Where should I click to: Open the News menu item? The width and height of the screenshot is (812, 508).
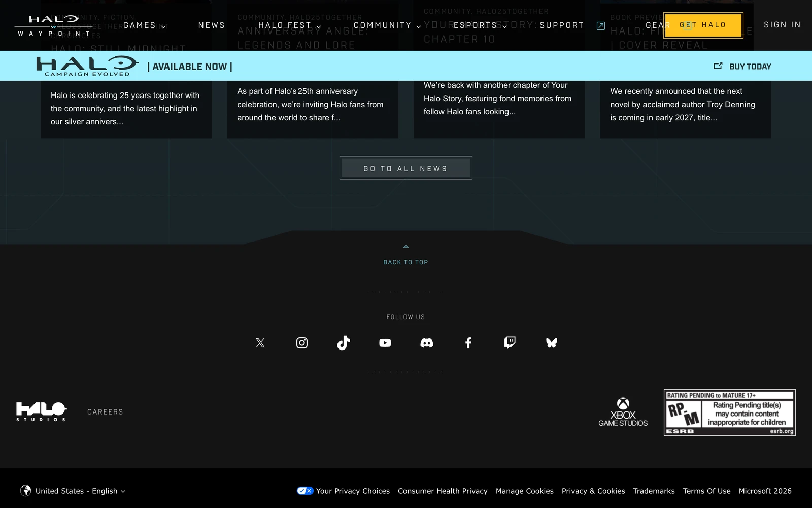click(x=212, y=25)
